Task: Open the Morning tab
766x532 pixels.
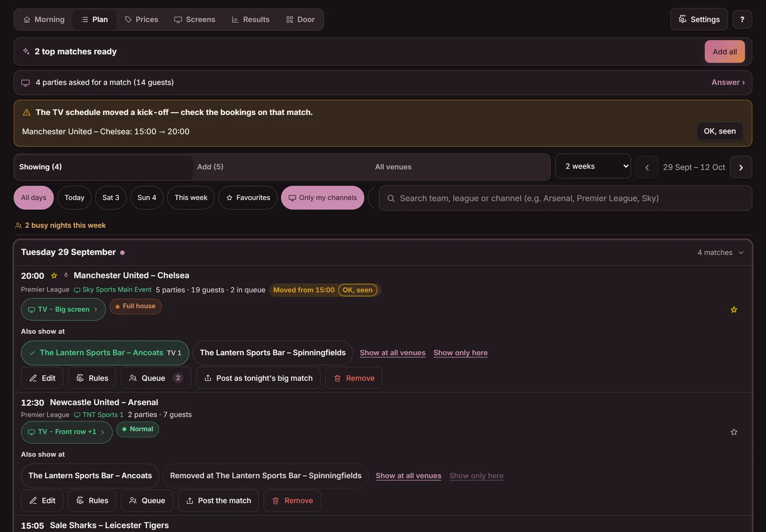Action: [x=44, y=20]
